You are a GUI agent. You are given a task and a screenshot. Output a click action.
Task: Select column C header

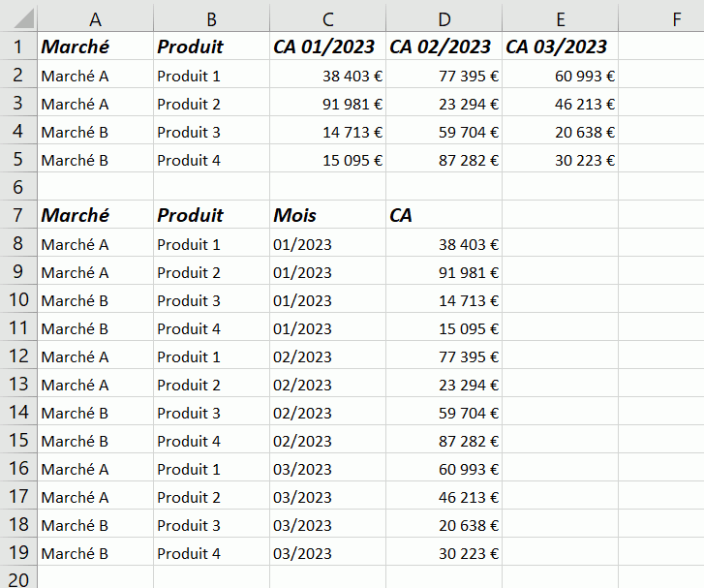327,18
